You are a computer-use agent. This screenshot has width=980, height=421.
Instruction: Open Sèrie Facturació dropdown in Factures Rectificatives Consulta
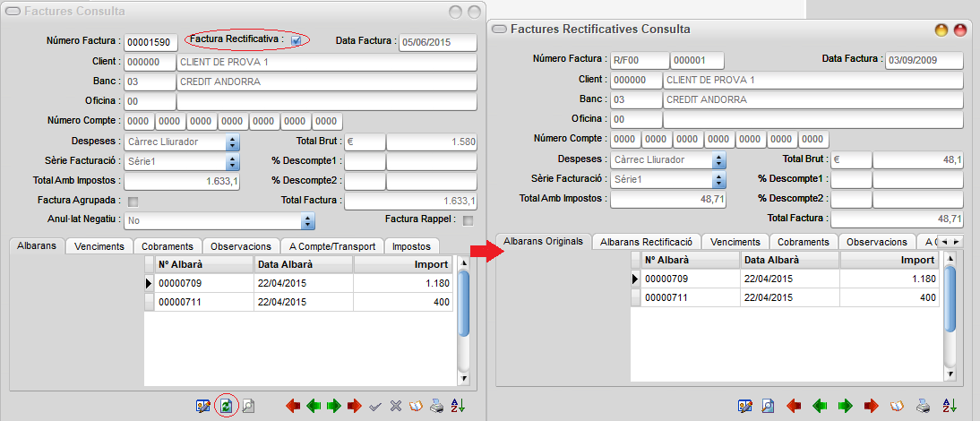[x=718, y=180]
